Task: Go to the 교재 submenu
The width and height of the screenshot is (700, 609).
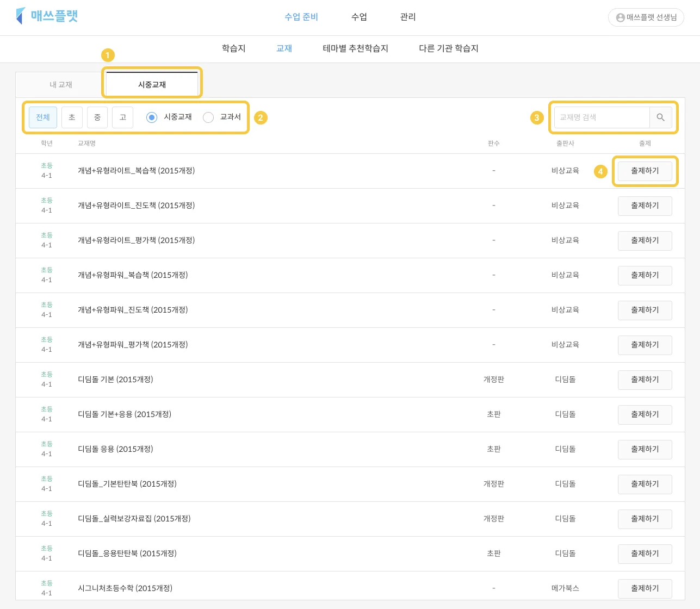Action: point(284,48)
